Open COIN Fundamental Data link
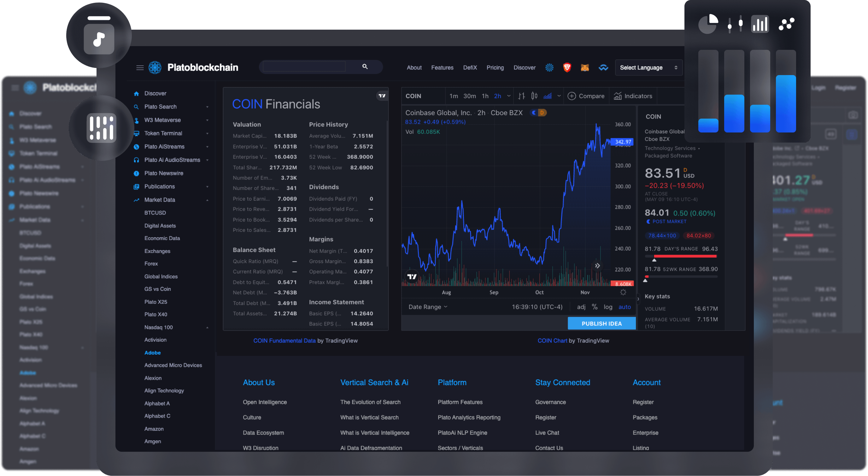 284,341
